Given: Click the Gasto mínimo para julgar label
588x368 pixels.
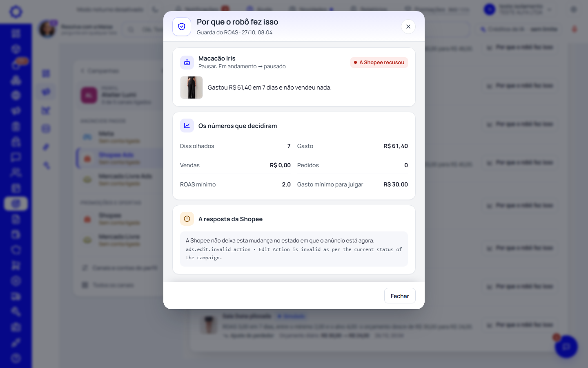Looking at the screenshot, I should (x=330, y=184).
